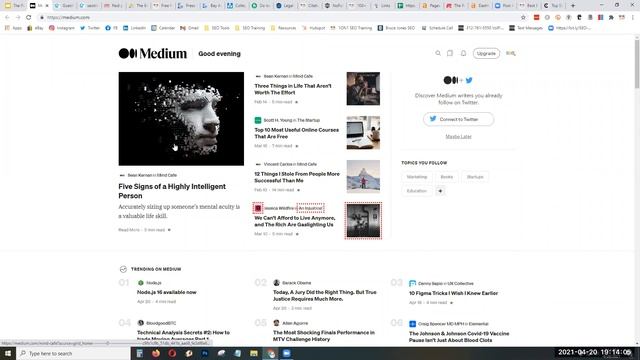
Task: Open the pixelated face featured article image
Action: click(x=181, y=119)
